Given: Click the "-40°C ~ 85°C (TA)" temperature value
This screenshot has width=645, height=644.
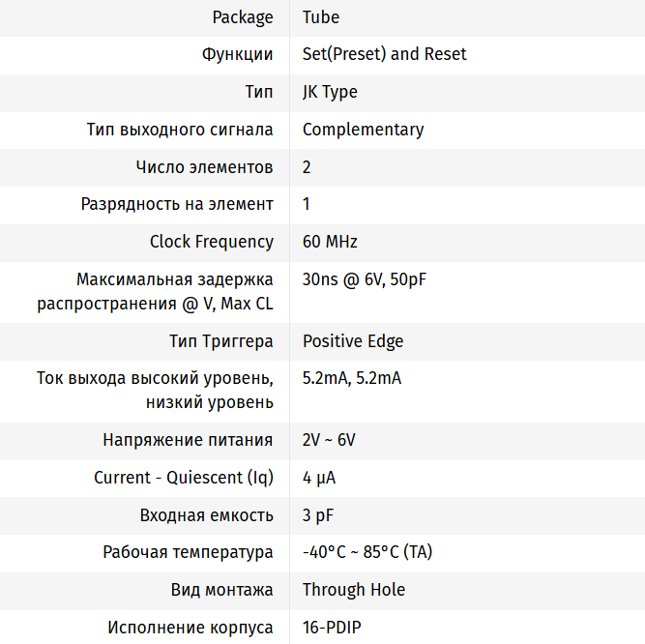Looking at the screenshot, I should (x=367, y=552).
